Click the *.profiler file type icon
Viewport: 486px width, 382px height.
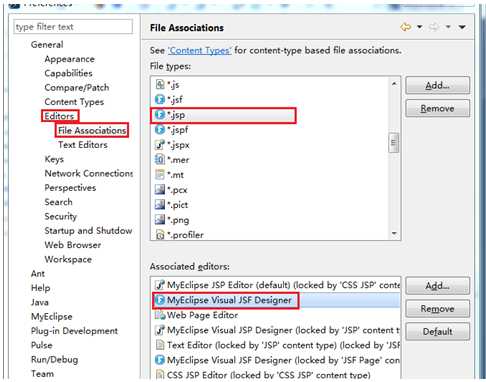[x=160, y=235]
